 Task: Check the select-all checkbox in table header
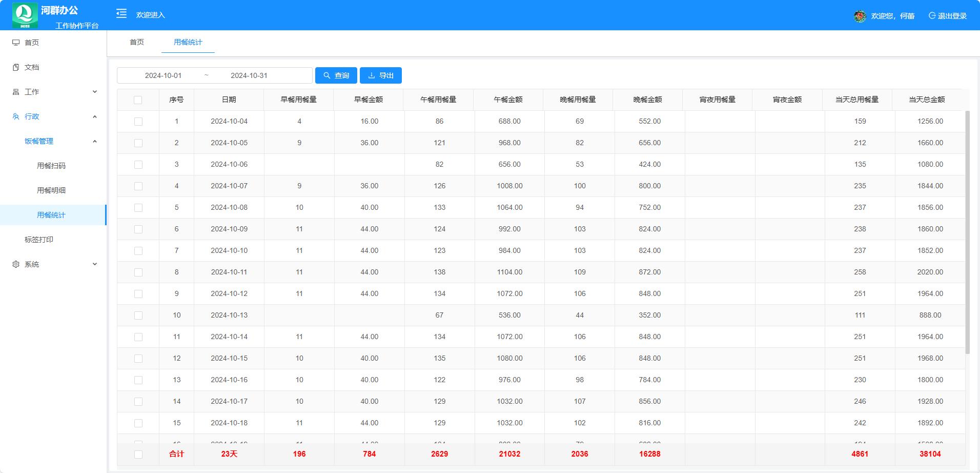[138, 100]
